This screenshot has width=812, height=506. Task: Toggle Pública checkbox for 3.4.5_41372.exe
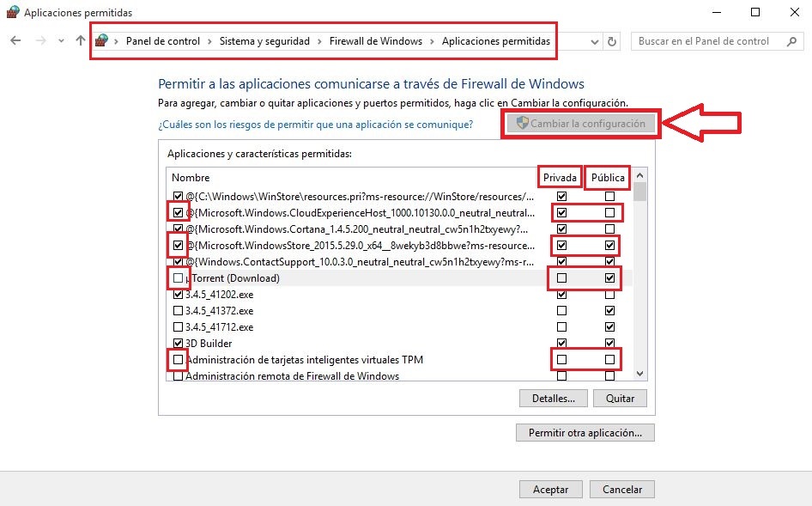click(609, 310)
